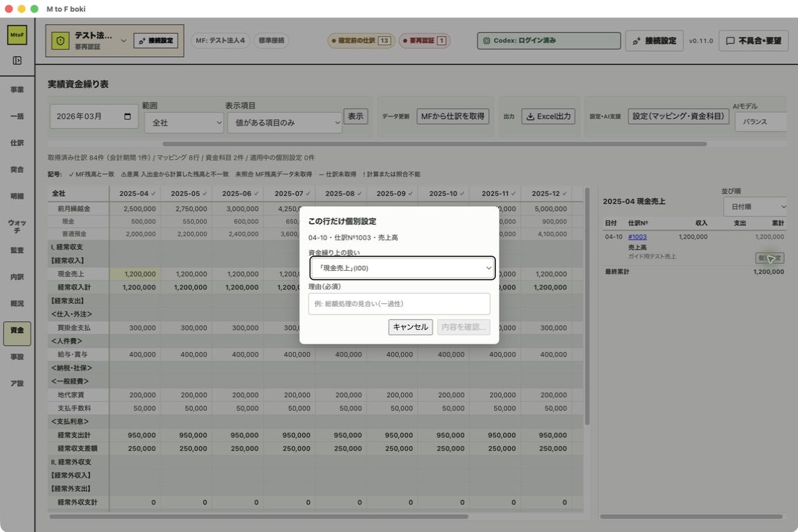Viewport: 798px width, 532px height.
Task: Click the 標準接続 pill
Action: tap(272, 40)
